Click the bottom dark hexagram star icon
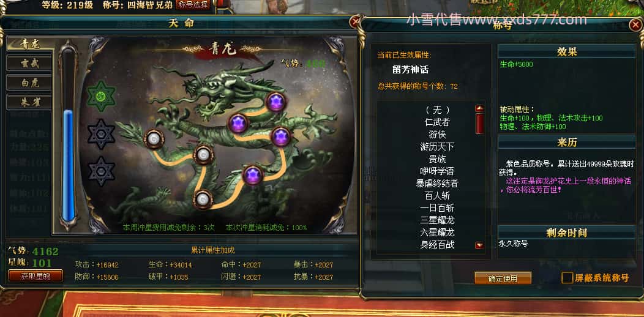The height and width of the screenshot is (317, 644). point(101,171)
